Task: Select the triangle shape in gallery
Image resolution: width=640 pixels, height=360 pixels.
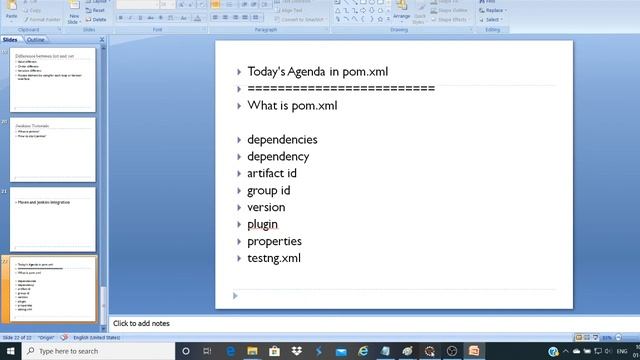Action: (338, 11)
